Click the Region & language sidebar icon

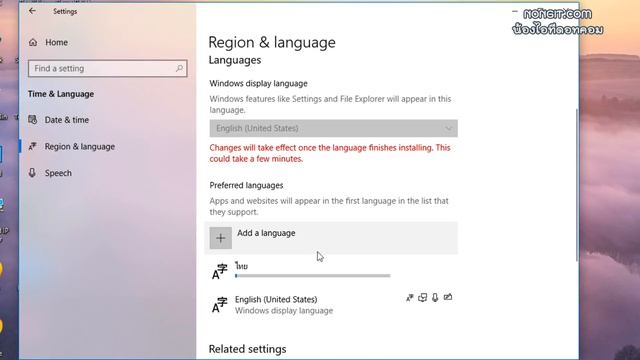click(33, 146)
